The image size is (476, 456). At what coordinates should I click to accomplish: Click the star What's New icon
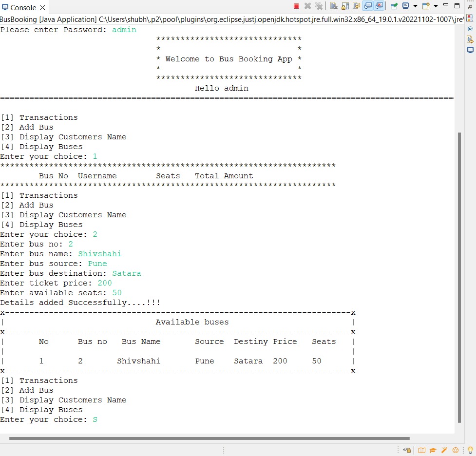pyautogui.click(x=456, y=450)
